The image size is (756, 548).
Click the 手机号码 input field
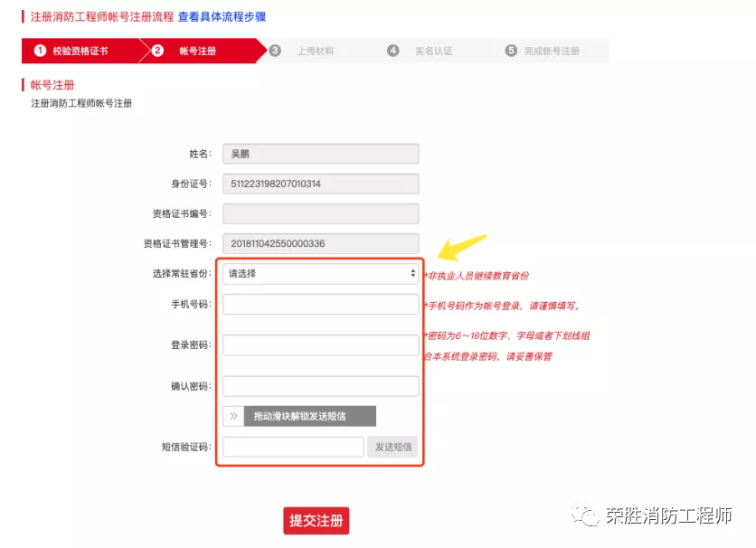pyautogui.click(x=321, y=304)
